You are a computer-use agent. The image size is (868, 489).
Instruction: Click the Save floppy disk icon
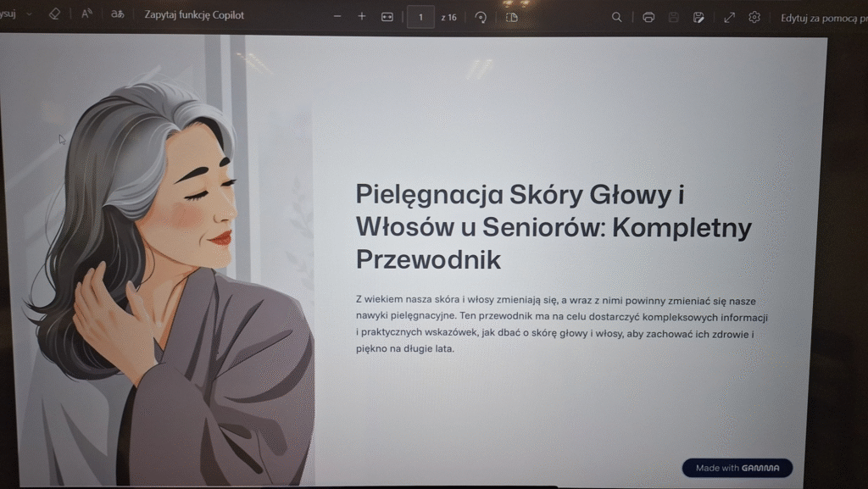point(673,17)
